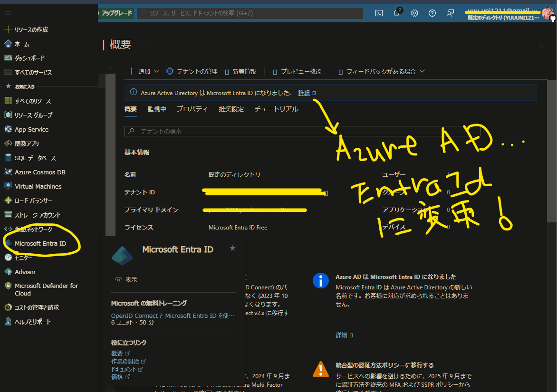Open the ellipsis menu beside 概要 title
The height and width of the screenshot is (392, 557).
point(145,45)
